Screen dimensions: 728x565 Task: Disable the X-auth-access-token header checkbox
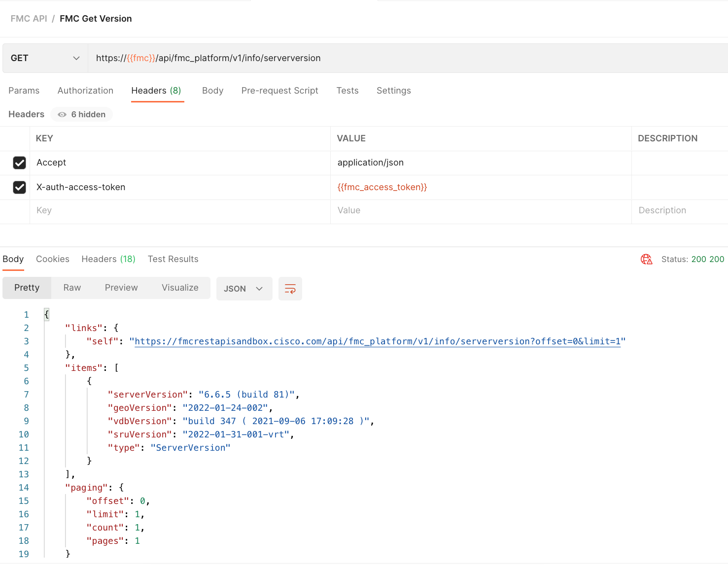[19, 187]
